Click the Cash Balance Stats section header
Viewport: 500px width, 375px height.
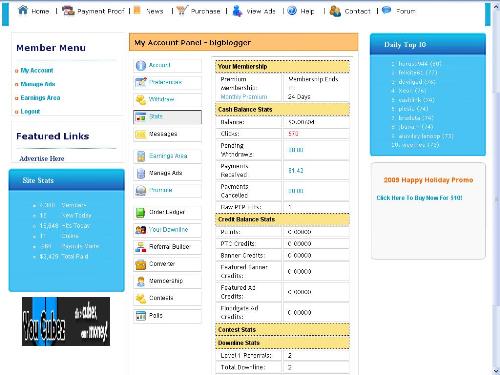[x=283, y=109]
